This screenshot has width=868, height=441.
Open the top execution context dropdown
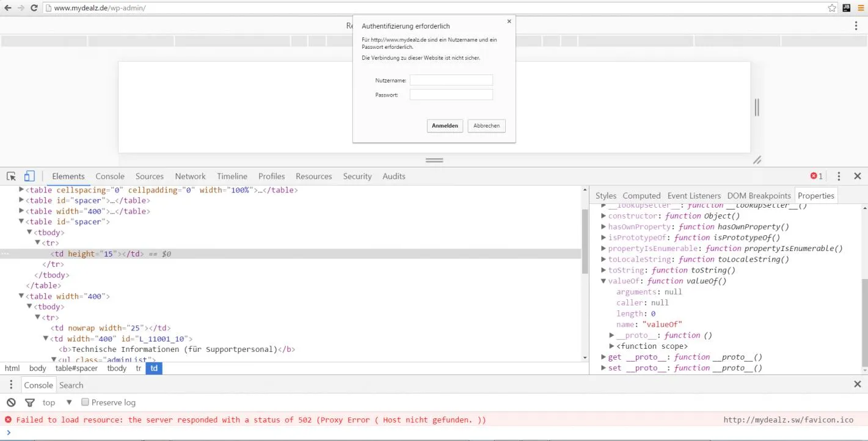point(57,403)
